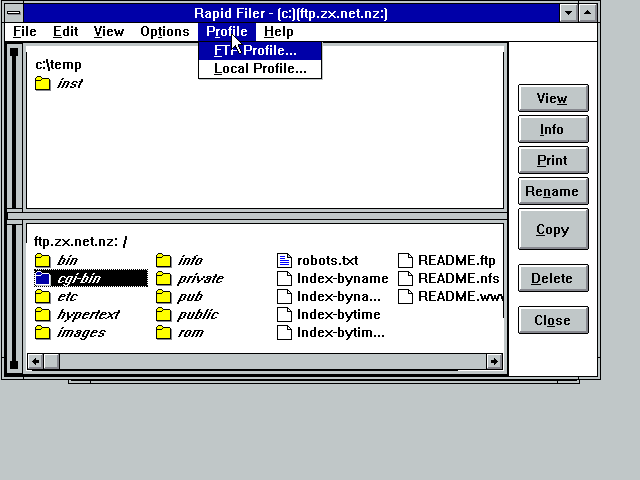Select the etc folder icon
This screenshot has height=480, width=640.
[x=42, y=296]
